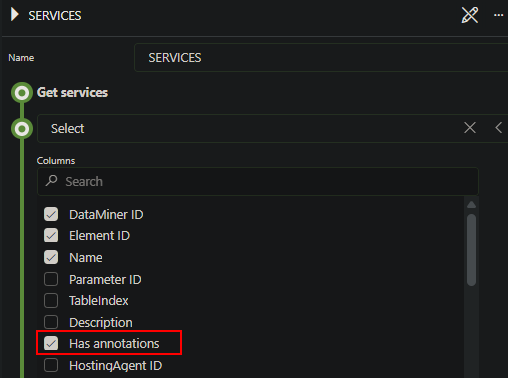Uncheck the DataMiner ID column
Viewport: 508px width, 378px height.
click(51, 214)
